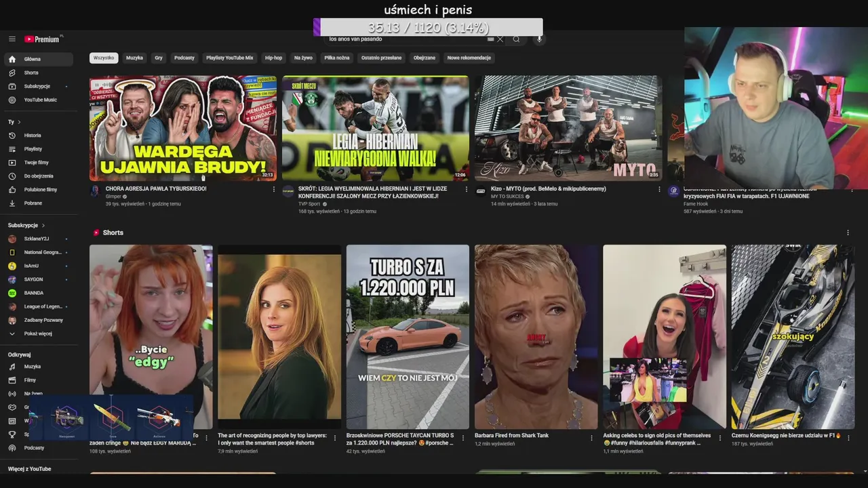Screen dimensions: 868x488
Task: Open the MY TO SUKCES channel link
Action: pos(507,197)
